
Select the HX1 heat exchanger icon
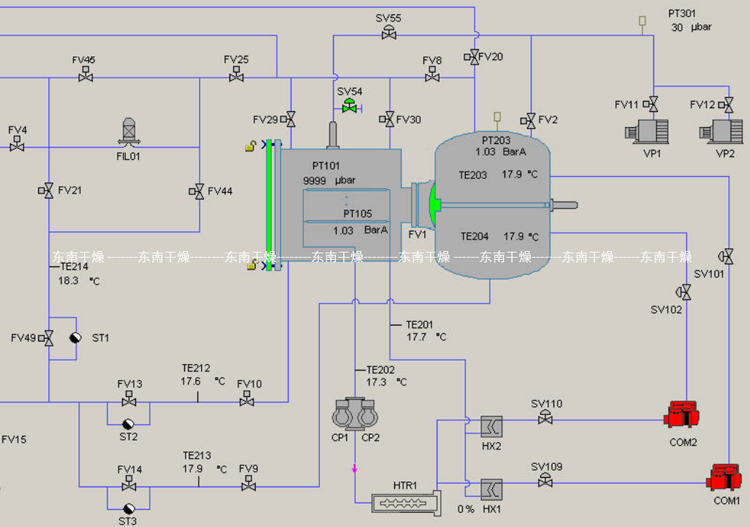490,489
